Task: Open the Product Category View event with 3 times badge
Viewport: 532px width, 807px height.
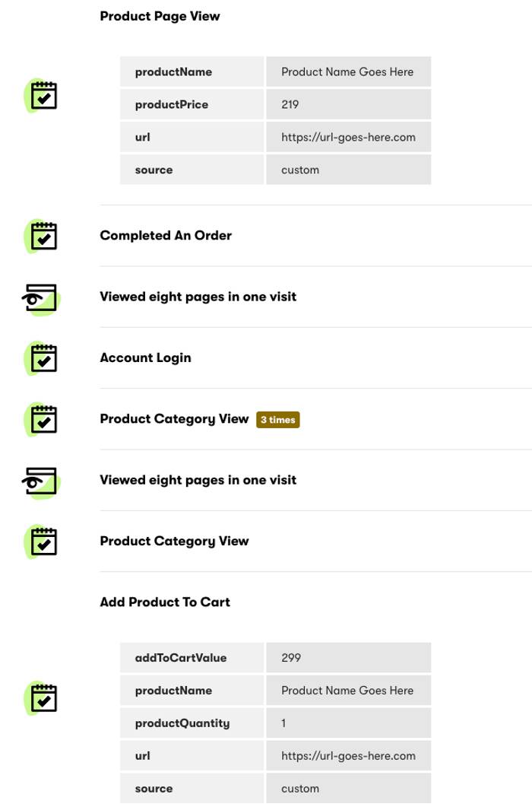Action: click(174, 419)
